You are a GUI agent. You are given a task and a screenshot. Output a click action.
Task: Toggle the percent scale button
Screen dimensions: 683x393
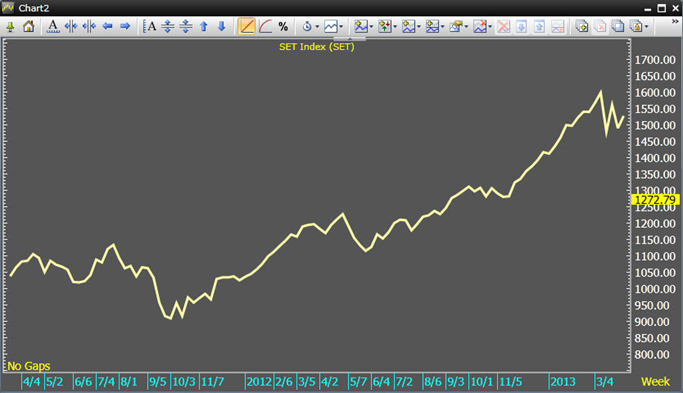click(284, 27)
